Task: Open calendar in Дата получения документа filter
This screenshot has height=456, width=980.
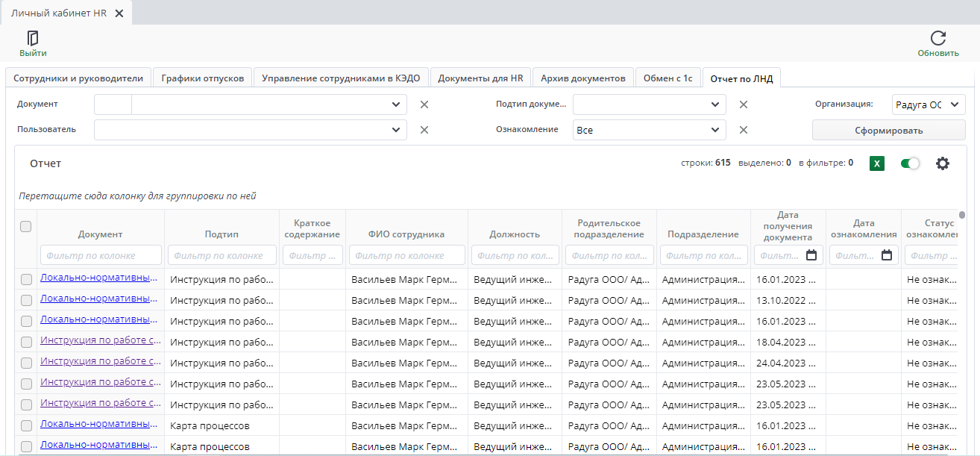Action: click(811, 255)
